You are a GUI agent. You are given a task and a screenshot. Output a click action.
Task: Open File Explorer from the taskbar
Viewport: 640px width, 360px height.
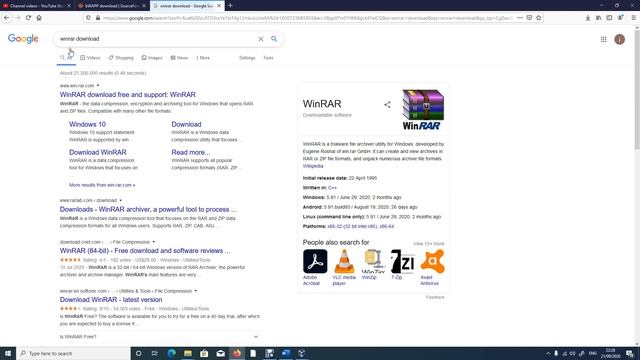click(188, 353)
